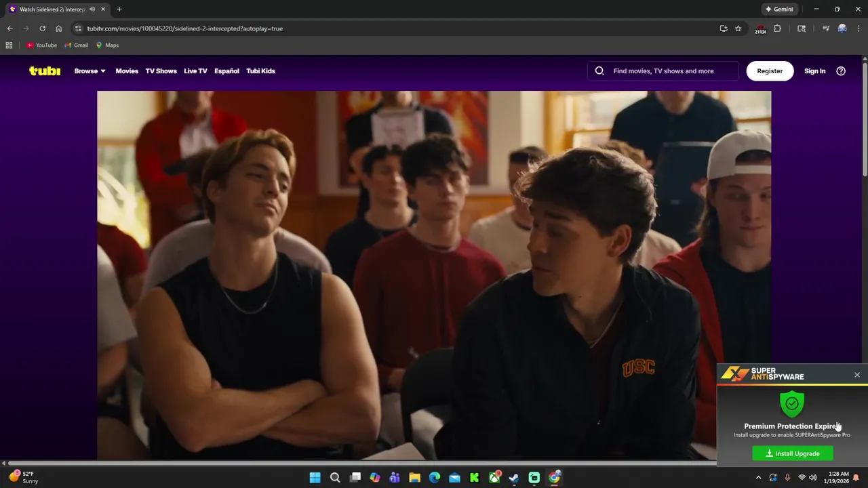Screen dimensions: 868x488
Task: Open the Chrome profile avatar
Action: (x=842, y=28)
